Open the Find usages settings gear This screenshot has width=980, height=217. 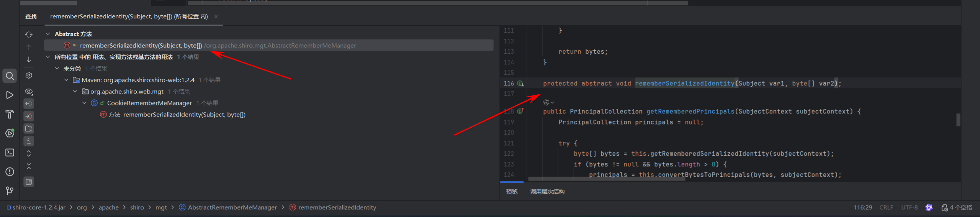[29, 75]
